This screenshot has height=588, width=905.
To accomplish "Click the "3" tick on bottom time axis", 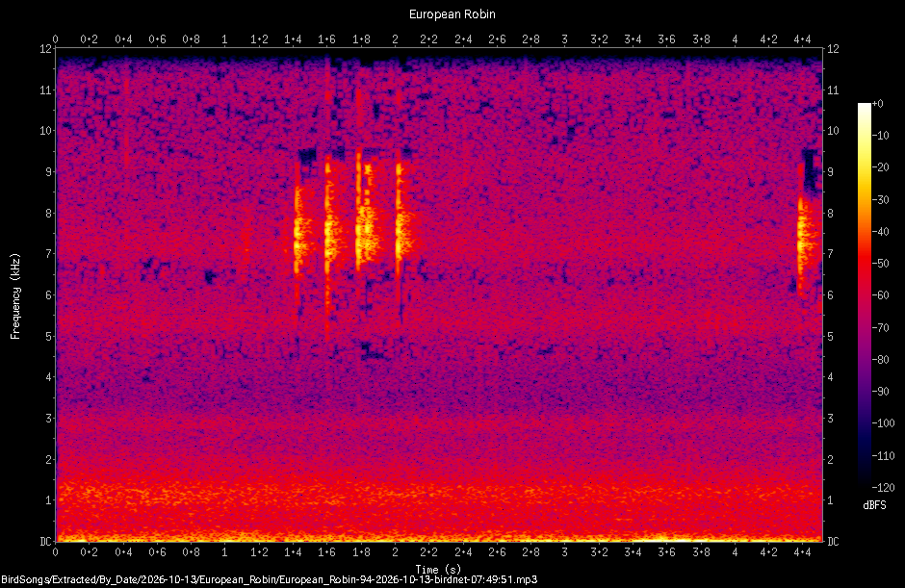I will click(564, 552).
